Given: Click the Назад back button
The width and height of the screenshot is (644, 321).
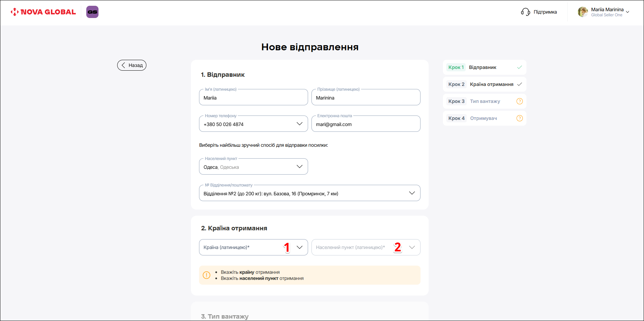Looking at the screenshot, I should [132, 65].
